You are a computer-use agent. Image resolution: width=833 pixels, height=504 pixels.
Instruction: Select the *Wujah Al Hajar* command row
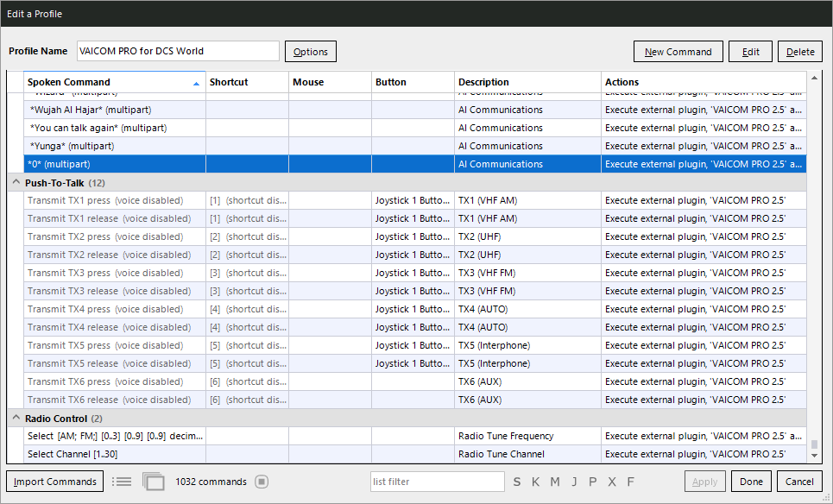415,110
